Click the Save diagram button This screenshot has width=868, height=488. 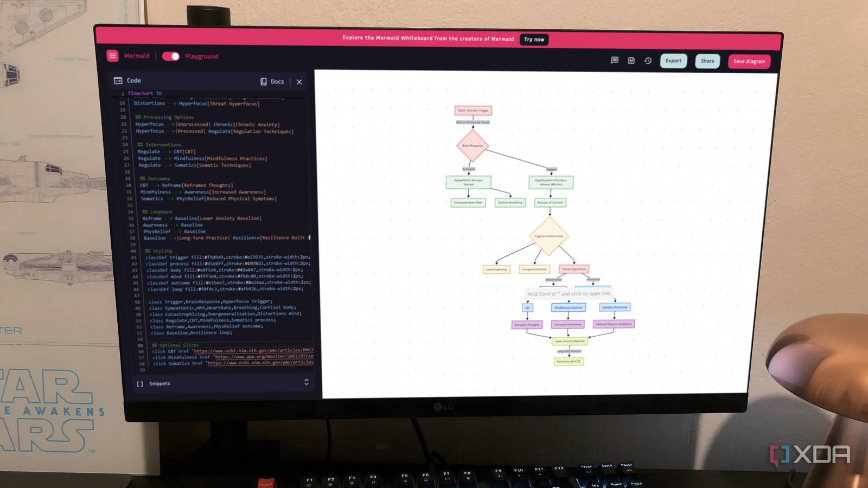(x=749, y=61)
